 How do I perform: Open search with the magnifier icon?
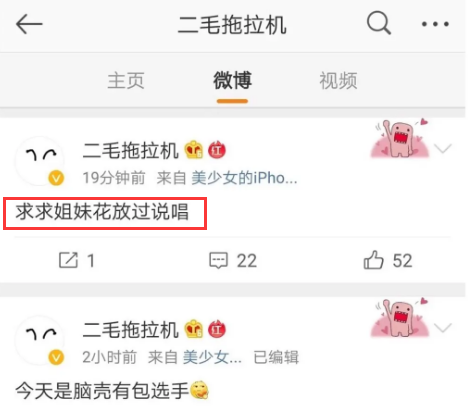click(379, 23)
